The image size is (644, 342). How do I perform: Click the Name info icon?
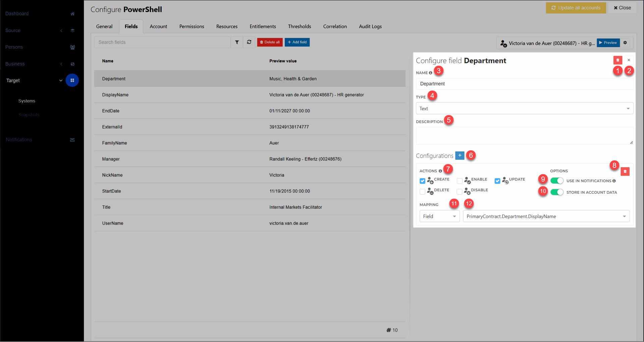pyautogui.click(x=430, y=73)
